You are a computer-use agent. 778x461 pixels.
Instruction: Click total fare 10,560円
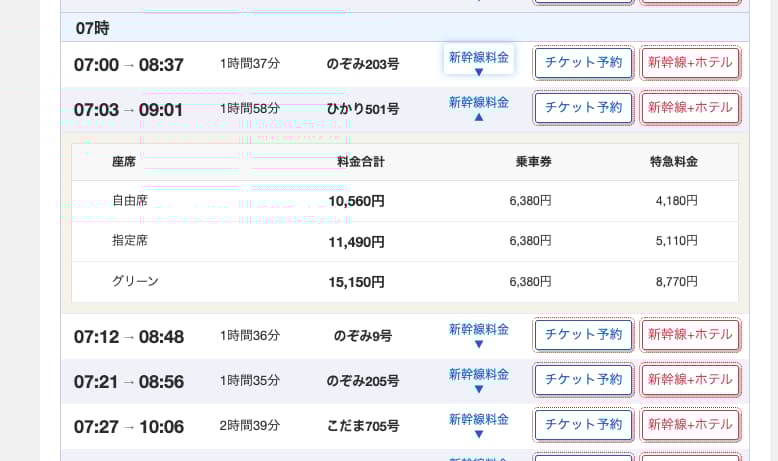[x=356, y=201]
